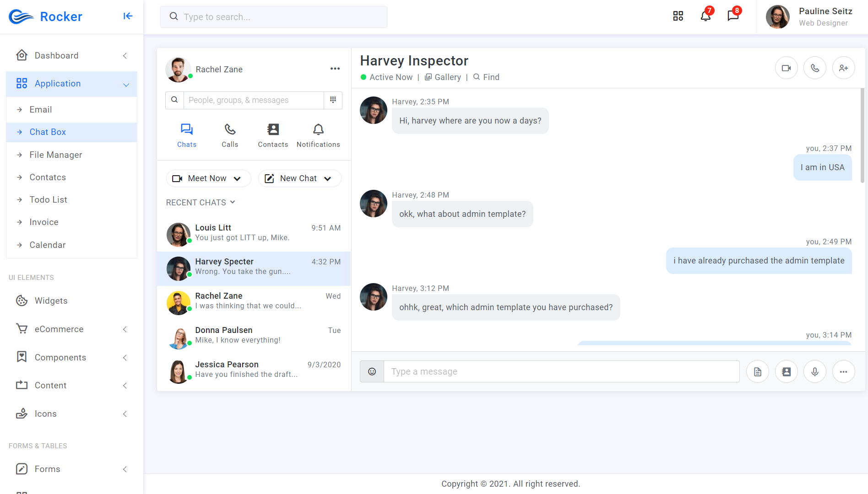Switch to the Calls tab
868x494 pixels.
230,136
